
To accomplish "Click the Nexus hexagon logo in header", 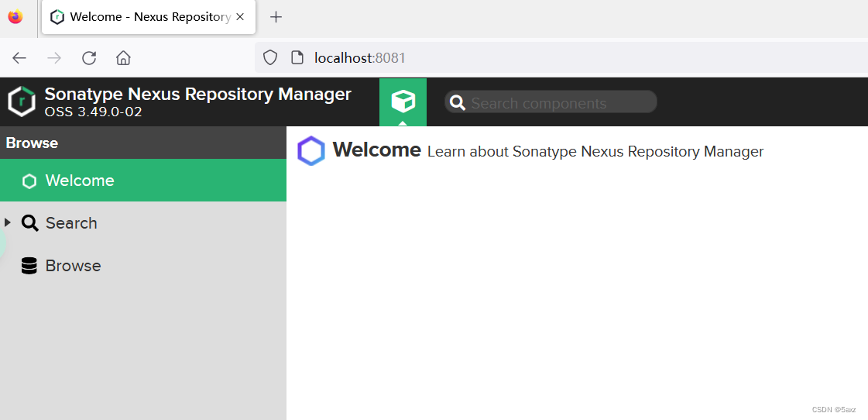I will pos(22,102).
